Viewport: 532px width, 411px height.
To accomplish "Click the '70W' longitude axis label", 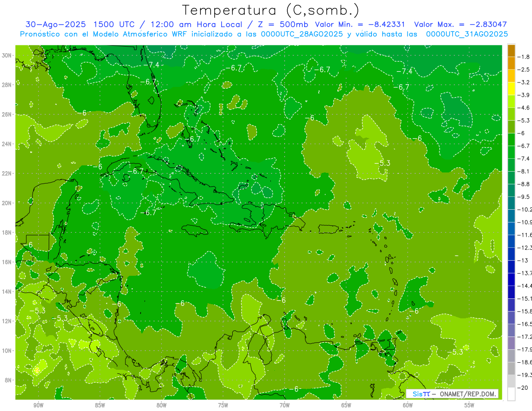I will [x=285, y=405].
